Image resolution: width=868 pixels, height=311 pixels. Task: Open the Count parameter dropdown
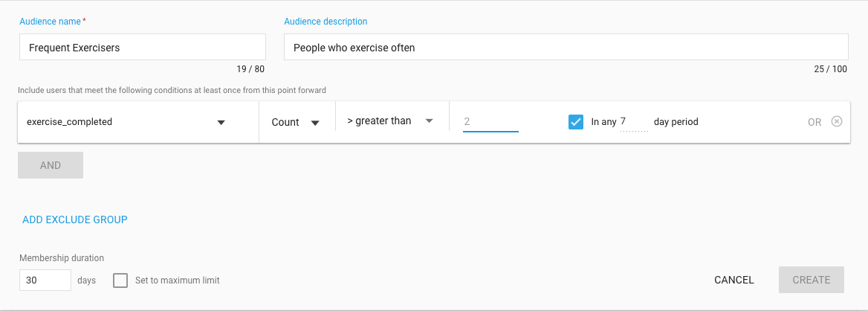pyautogui.click(x=297, y=122)
